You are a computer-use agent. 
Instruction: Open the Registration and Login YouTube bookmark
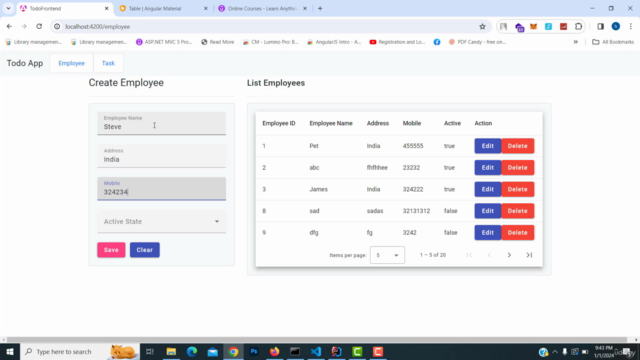click(x=398, y=42)
